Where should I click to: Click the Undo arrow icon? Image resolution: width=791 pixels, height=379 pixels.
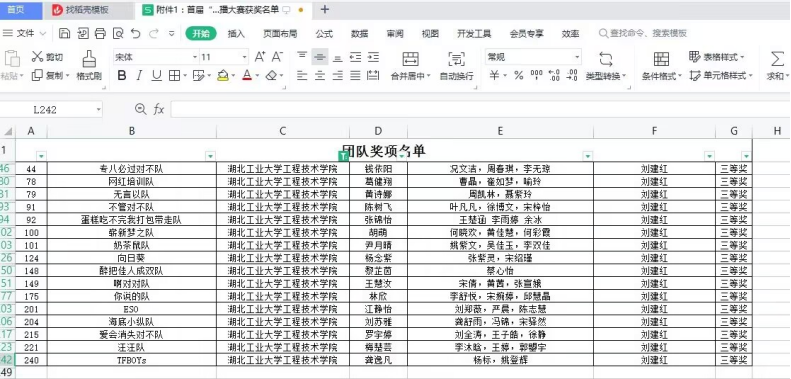(x=136, y=33)
